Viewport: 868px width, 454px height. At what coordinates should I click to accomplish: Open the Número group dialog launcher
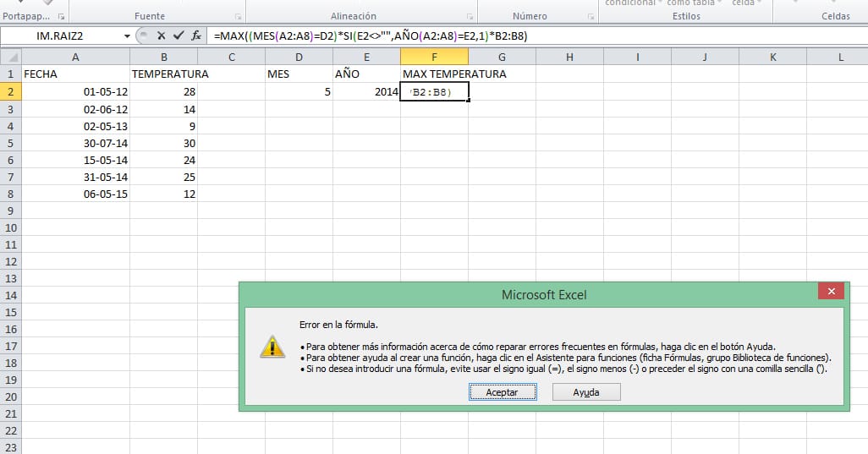[591, 17]
